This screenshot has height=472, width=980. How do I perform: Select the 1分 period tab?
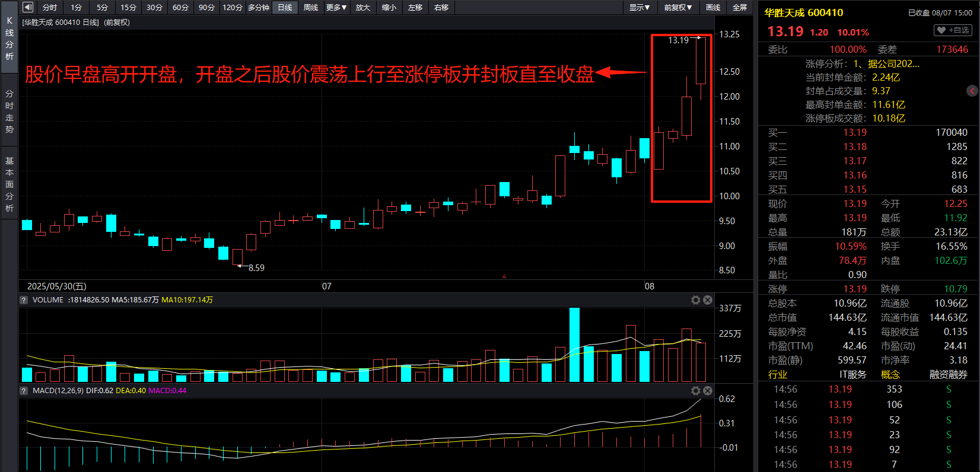coord(76,8)
